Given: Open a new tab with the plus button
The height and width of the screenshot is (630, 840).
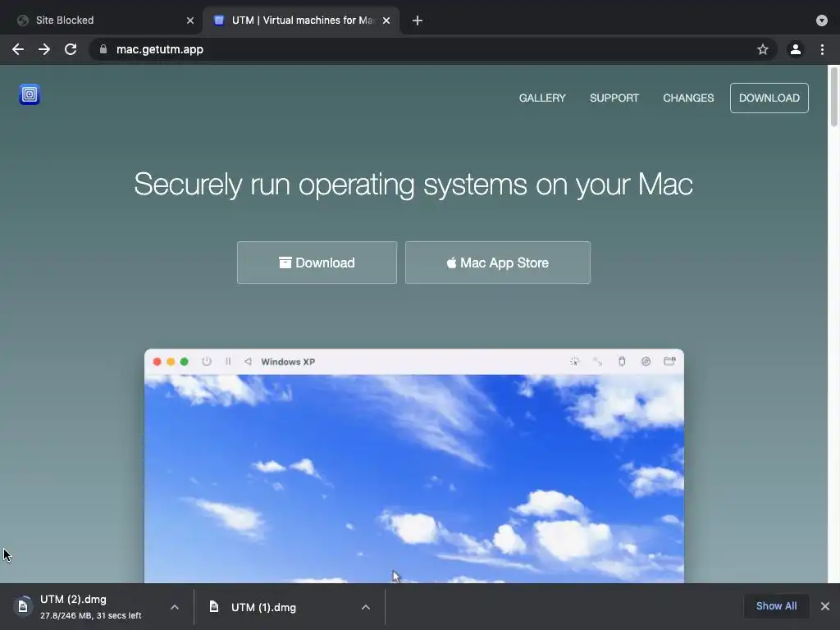Looking at the screenshot, I should pos(418,21).
